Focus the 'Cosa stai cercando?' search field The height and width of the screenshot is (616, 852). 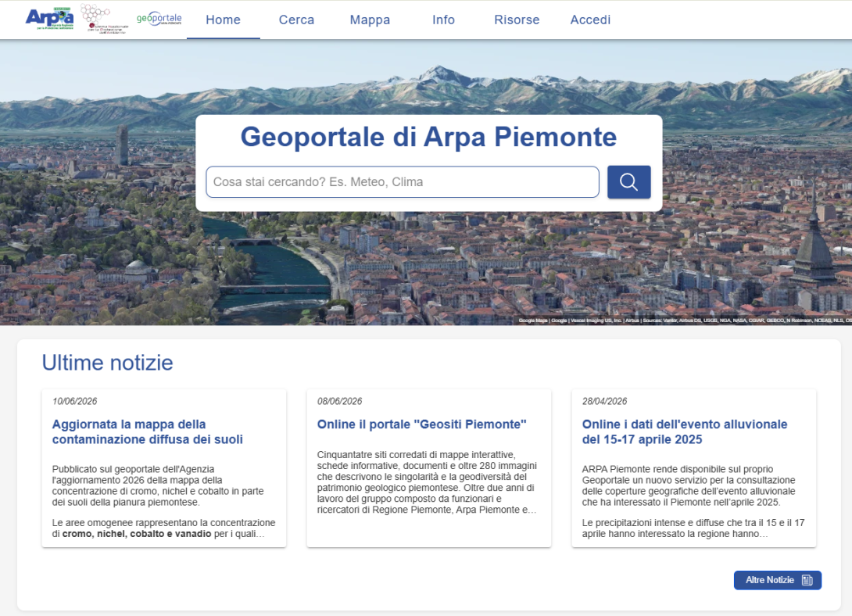point(402,182)
